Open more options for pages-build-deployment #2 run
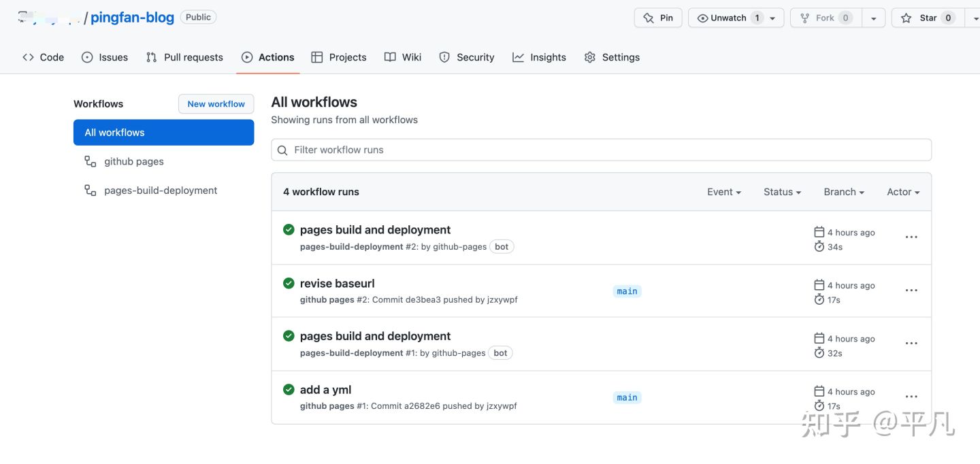 pyautogui.click(x=911, y=237)
